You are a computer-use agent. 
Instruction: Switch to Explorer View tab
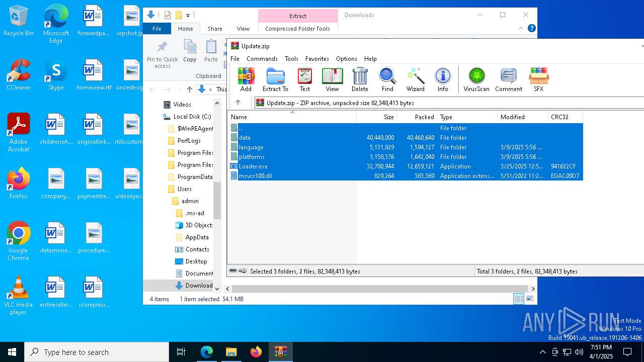(x=243, y=29)
